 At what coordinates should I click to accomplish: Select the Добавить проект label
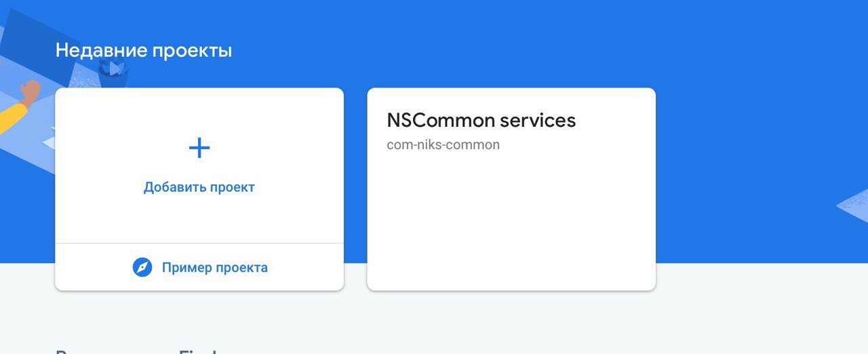199,187
